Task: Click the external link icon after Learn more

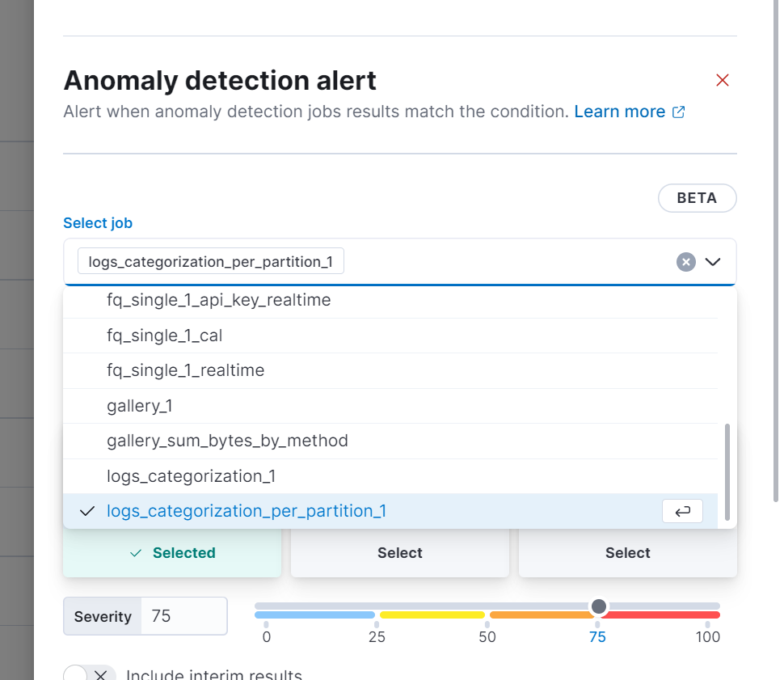Action: click(678, 112)
